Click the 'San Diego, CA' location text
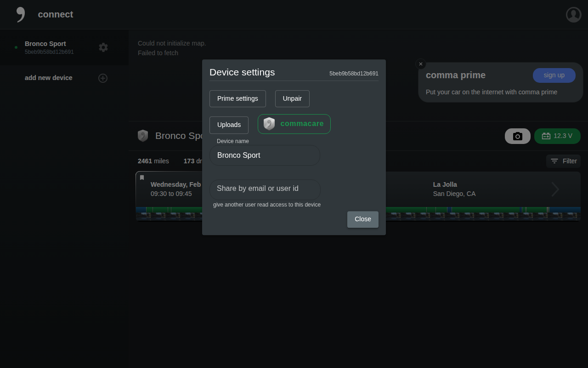This screenshot has height=368, width=588. click(454, 194)
